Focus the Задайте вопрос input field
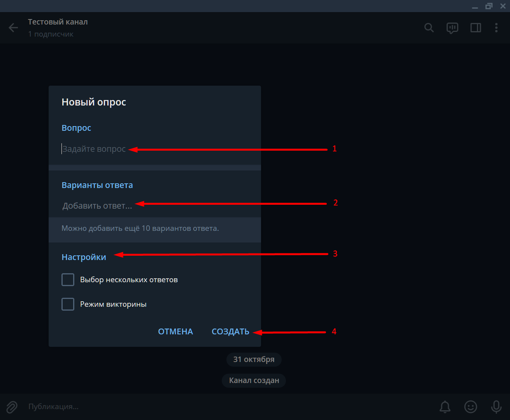Image resolution: width=510 pixels, height=420 pixels. click(155, 149)
